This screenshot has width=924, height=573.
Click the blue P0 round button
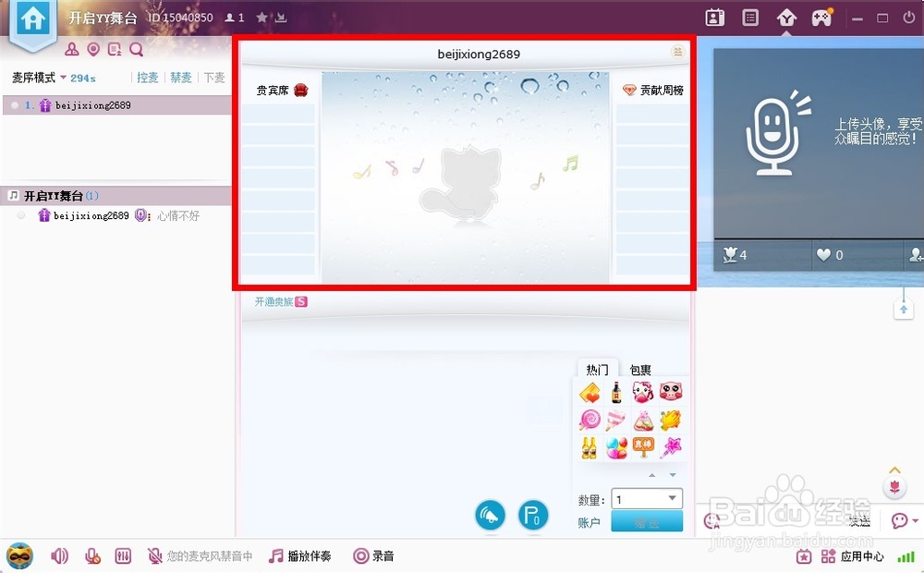533,515
